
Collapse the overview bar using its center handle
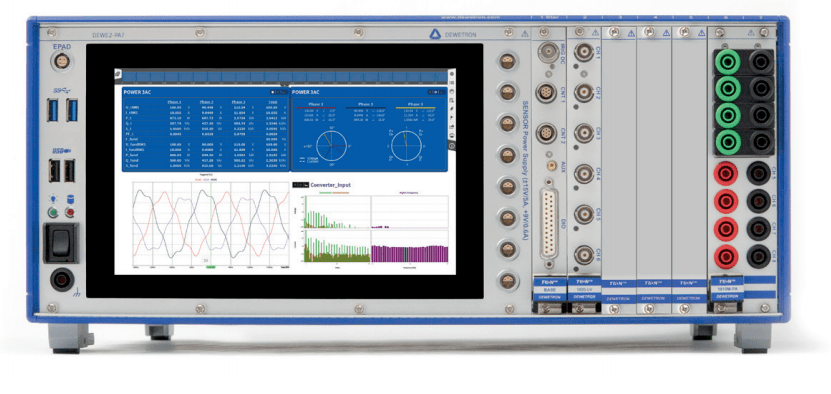[x=285, y=84]
